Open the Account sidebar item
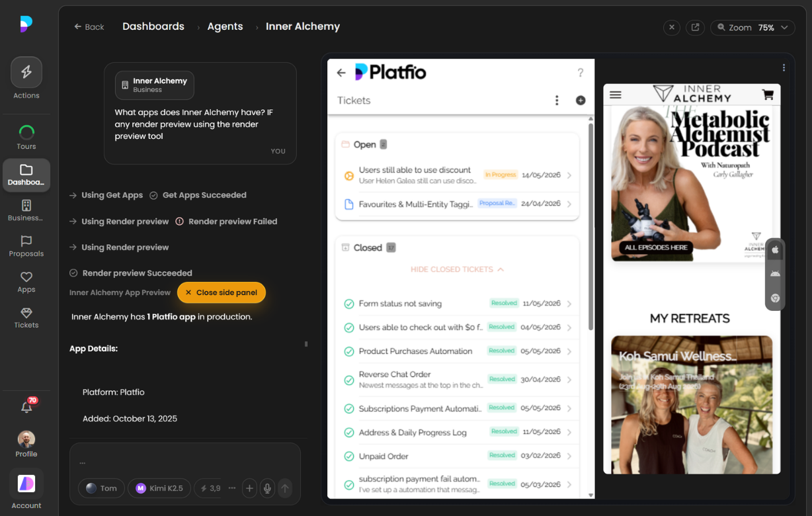The image size is (812, 516). pos(26,490)
